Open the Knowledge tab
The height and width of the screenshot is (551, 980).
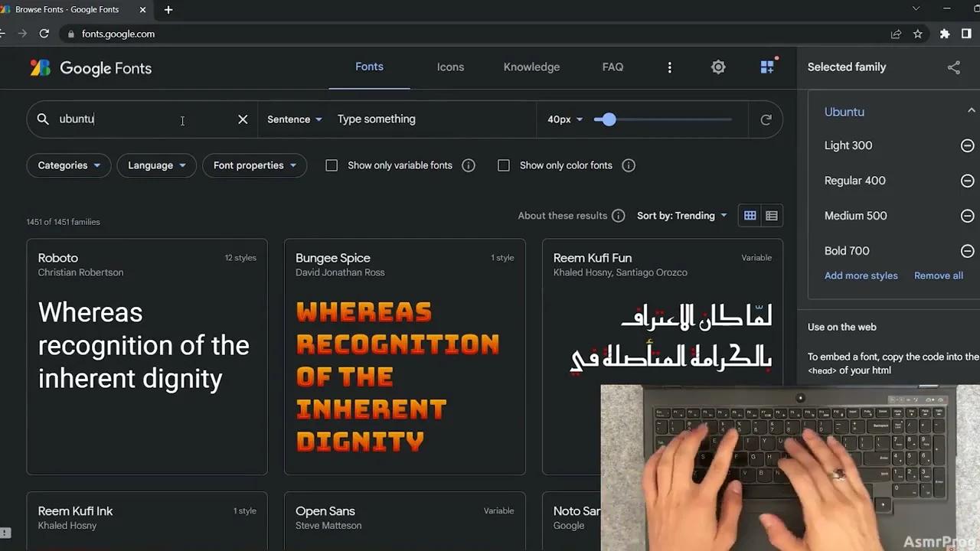click(x=531, y=67)
